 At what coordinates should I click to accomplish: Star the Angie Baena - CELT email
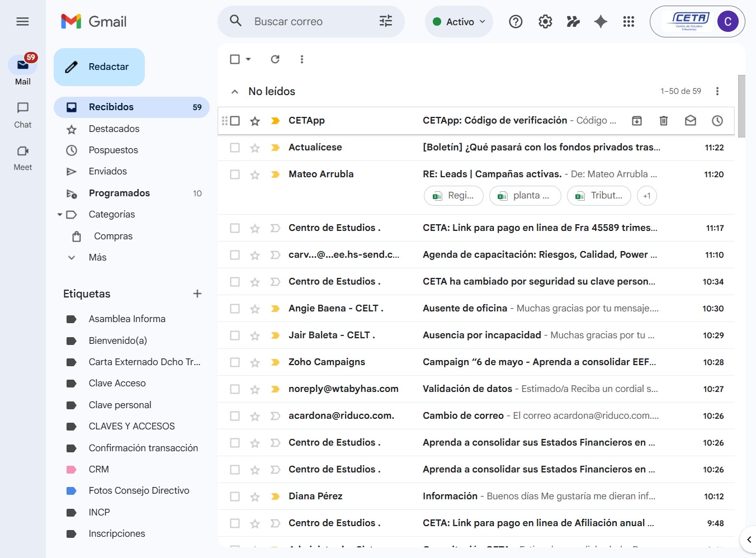coord(255,309)
